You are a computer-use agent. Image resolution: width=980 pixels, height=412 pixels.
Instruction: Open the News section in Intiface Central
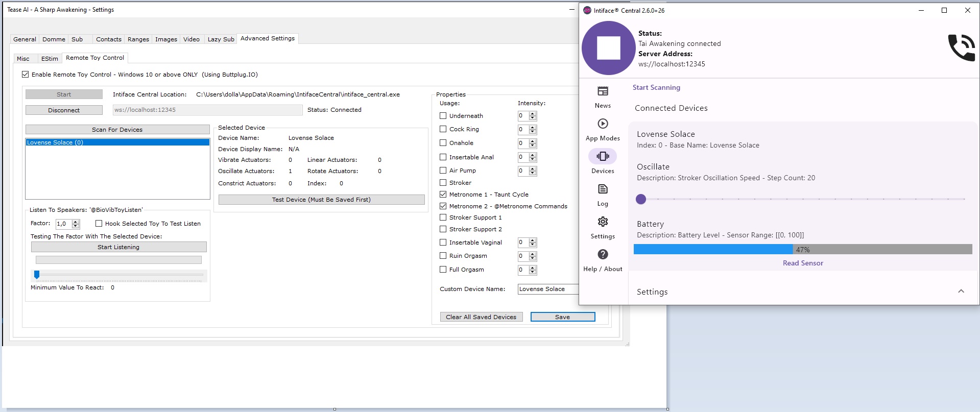click(603, 97)
